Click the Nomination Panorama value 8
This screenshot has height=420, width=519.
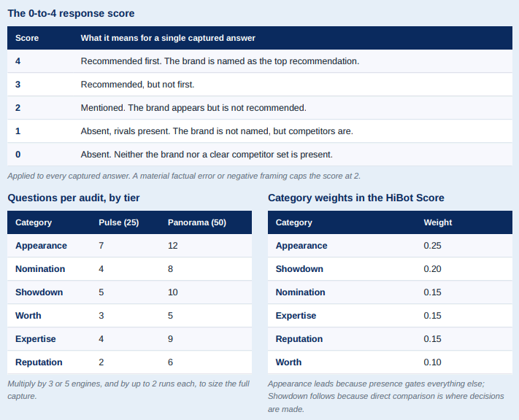170,269
